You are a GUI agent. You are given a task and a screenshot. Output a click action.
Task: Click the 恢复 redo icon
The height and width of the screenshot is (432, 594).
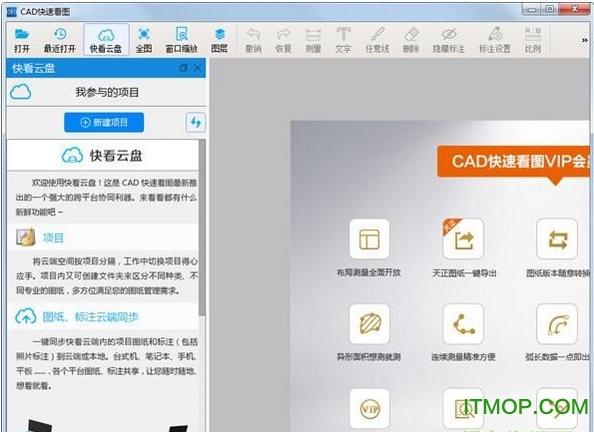(283, 40)
